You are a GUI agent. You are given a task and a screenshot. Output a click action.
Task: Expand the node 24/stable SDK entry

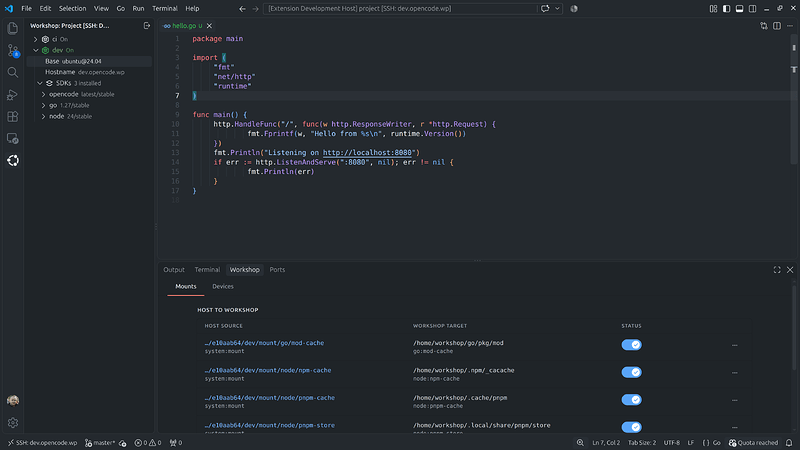point(43,116)
